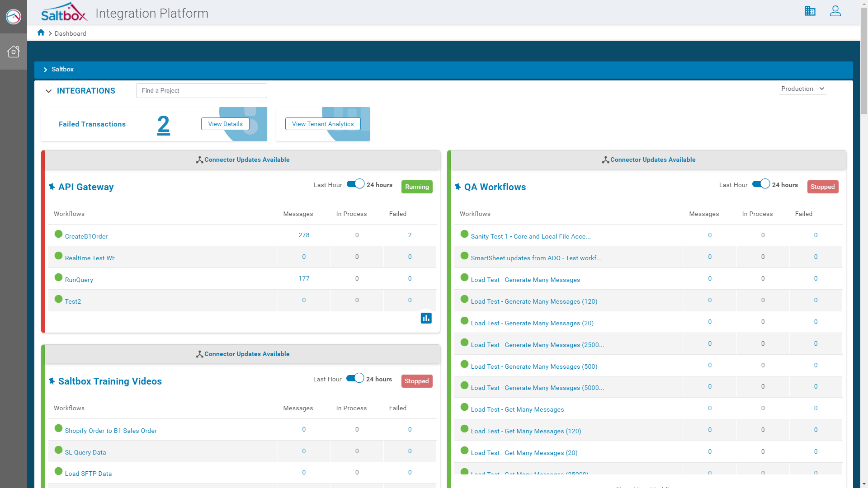Click the home icon in breadcrumb

[41, 33]
